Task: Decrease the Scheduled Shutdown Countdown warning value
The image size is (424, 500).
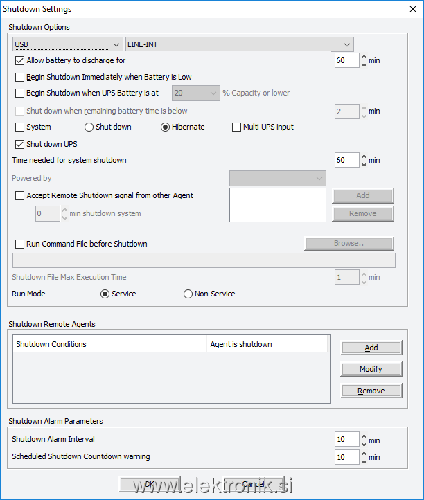Action: (364, 460)
